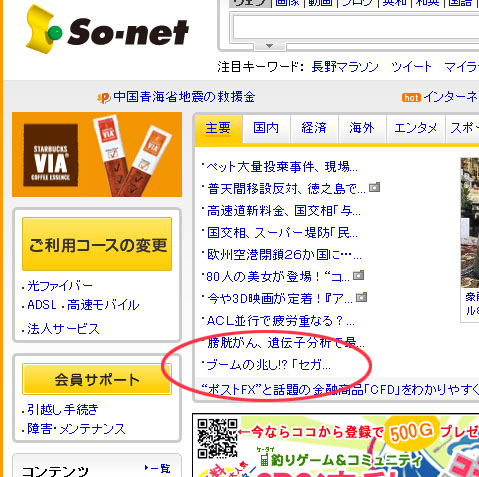Viewport: 479px width, 477px height.
Task: Open the ブームの兆し!? headline link
Action: [x=268, y=365]
